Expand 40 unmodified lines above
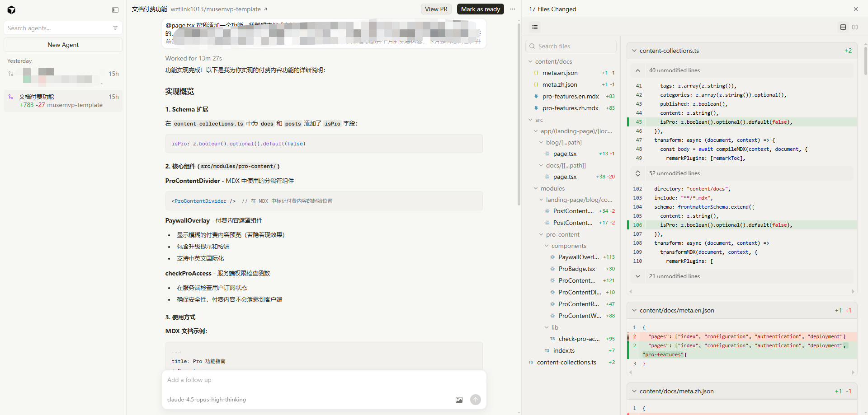 [x=637, y=70]
